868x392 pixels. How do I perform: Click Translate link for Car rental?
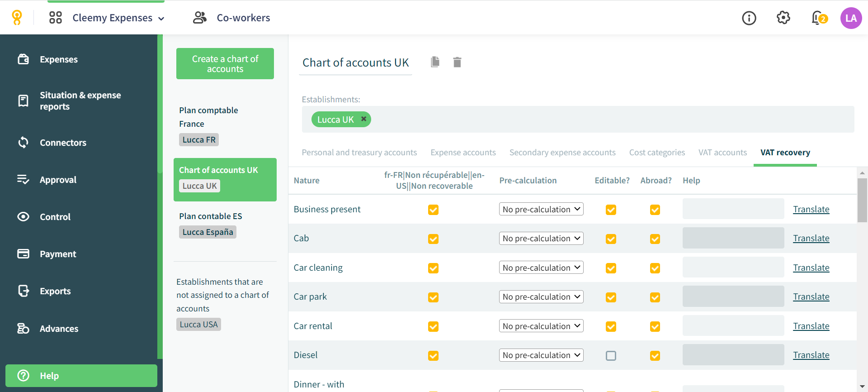[x=811, y=326]
